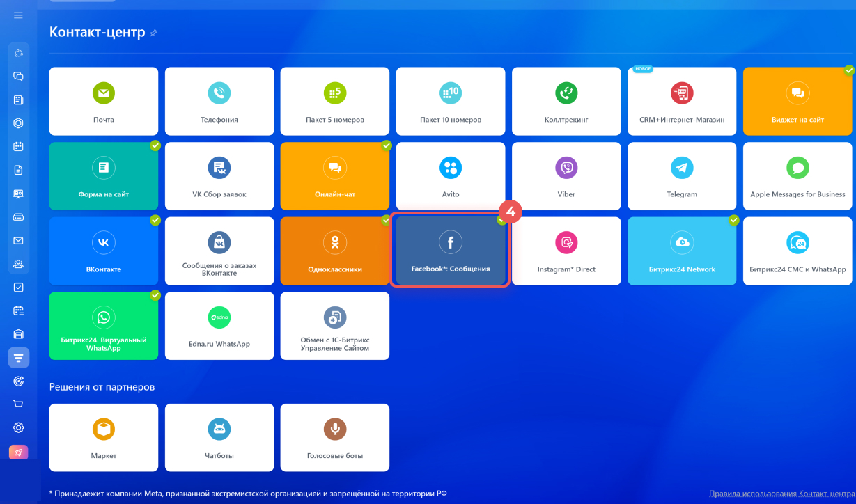Click the Голосовые боты tile
The width and height of the screenshot is (856, 504).
pos(334,437)
